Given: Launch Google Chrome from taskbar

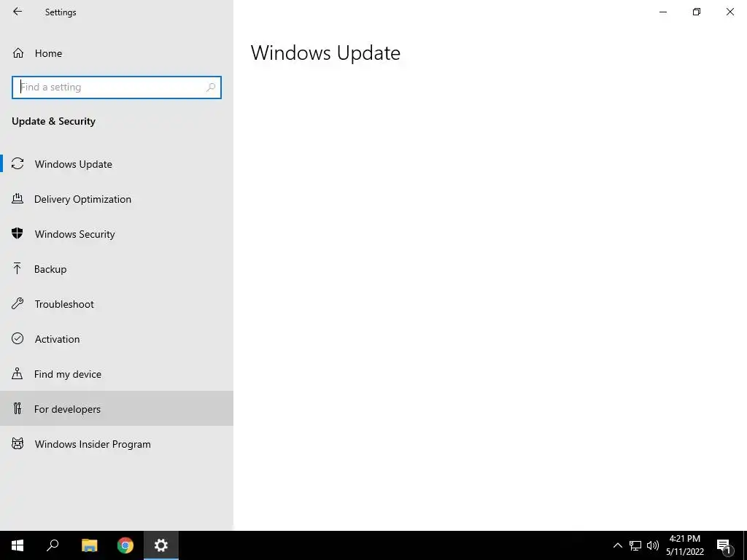Looking at the screenshot, I should click(125, 545).
